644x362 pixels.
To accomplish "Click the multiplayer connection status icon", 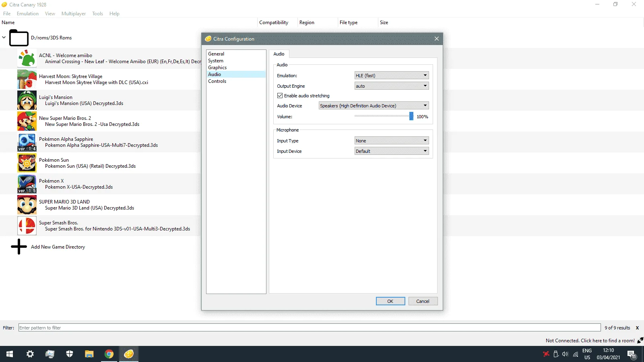I will click(x=640, y=340).
